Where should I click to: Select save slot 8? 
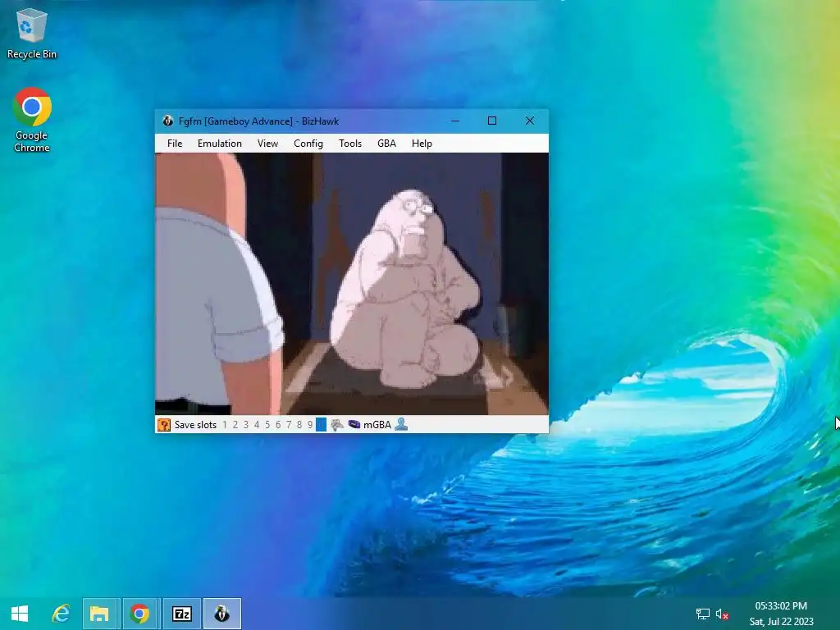click(x=299, y=425)
